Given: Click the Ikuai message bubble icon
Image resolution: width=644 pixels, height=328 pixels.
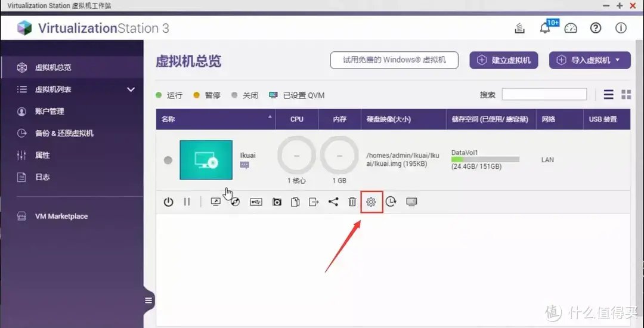Looking at the screenshot, I should [x=244, y=165].
